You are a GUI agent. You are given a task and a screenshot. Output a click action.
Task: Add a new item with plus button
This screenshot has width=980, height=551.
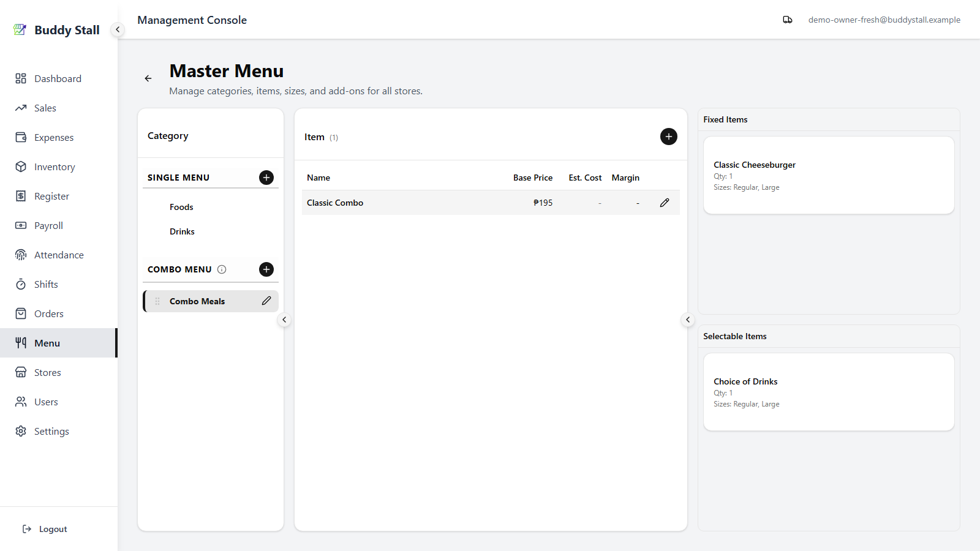669,137
